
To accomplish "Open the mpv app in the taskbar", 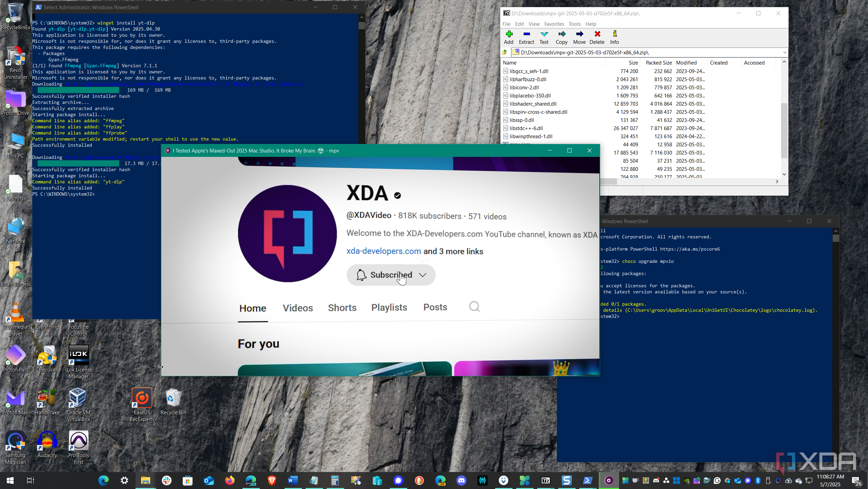I will (609, 480).
